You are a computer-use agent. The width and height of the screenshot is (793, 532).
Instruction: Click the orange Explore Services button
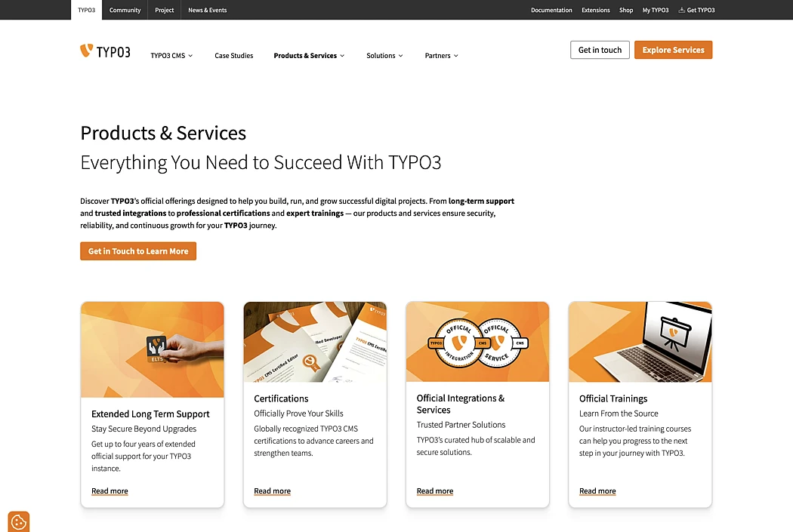pos(673,50)
